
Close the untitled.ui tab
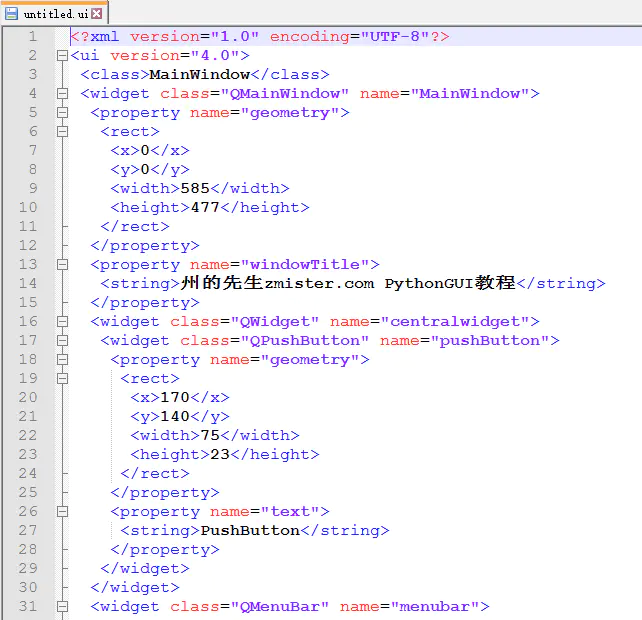(x=97, y=14)
